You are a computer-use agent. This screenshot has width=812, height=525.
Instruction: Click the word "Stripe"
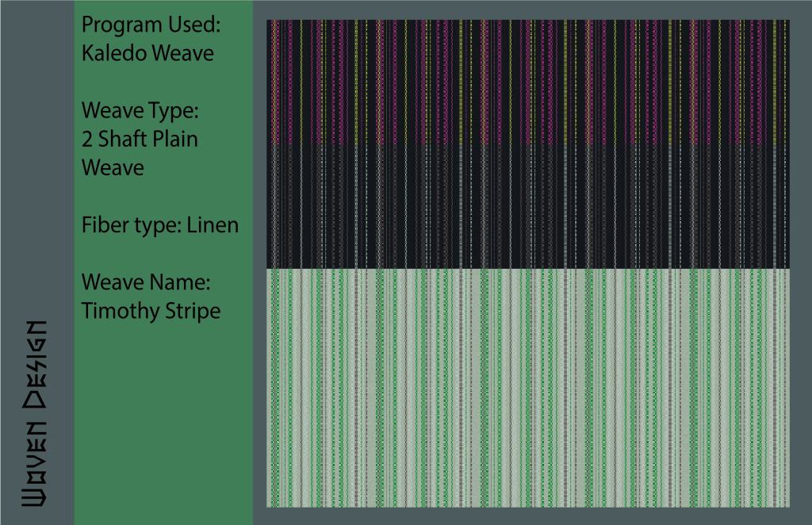[192, 311]
